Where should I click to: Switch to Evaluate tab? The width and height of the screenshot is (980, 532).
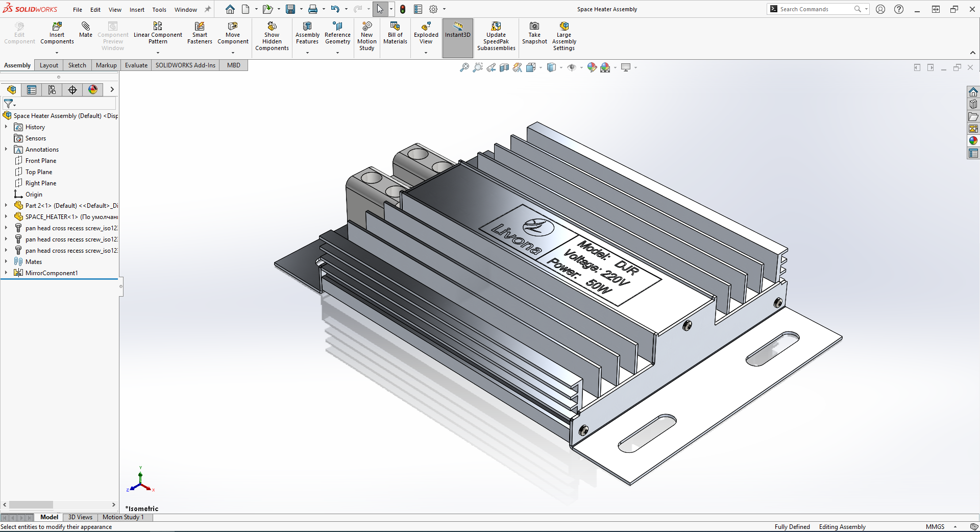136,65
